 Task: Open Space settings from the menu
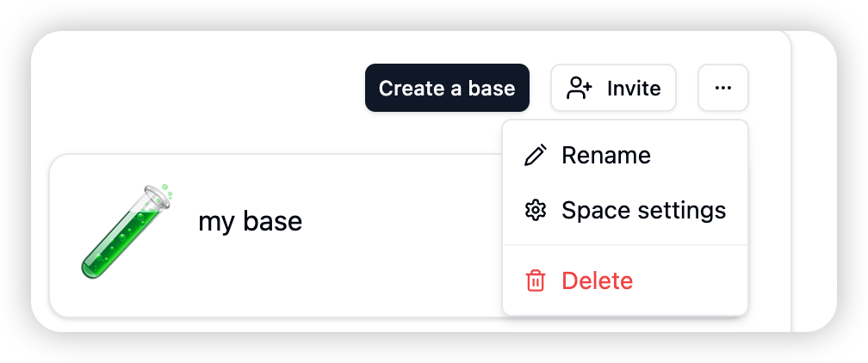[x=625, y=211]
